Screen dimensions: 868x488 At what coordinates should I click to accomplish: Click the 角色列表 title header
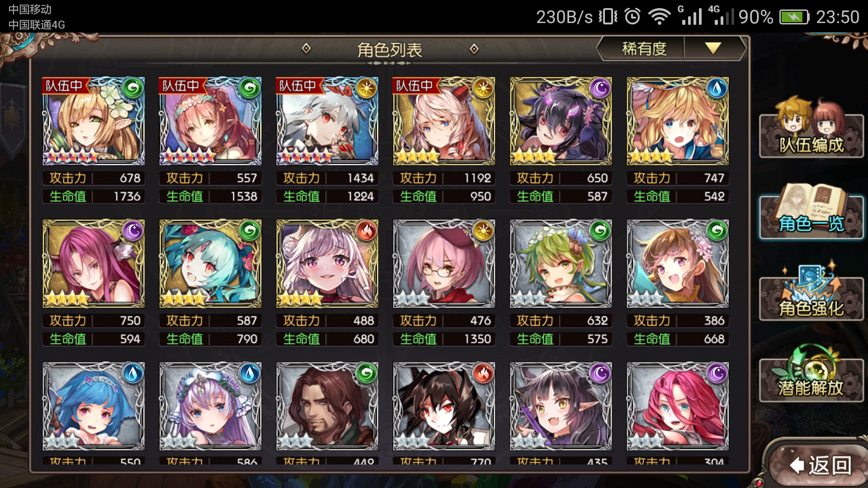390,49
